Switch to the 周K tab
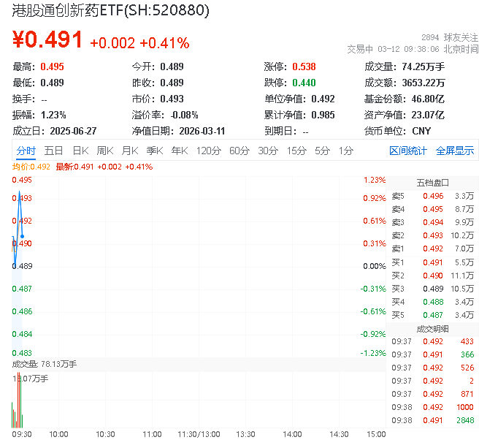 pyautogui.click(x=105, y=151)
